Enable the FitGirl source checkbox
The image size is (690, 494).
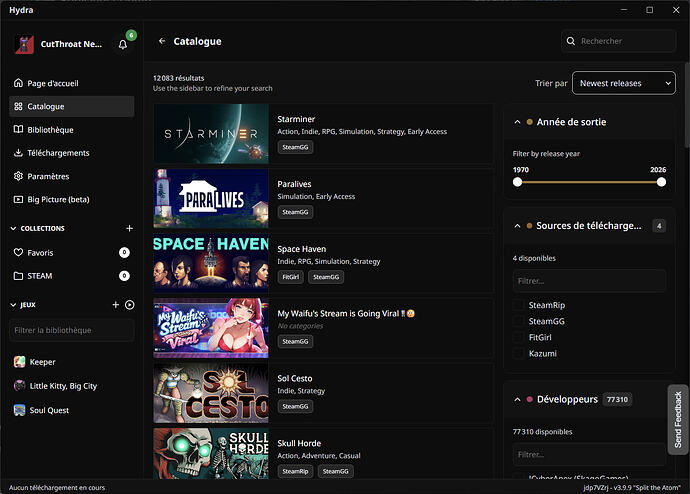(x=519, y=337)
